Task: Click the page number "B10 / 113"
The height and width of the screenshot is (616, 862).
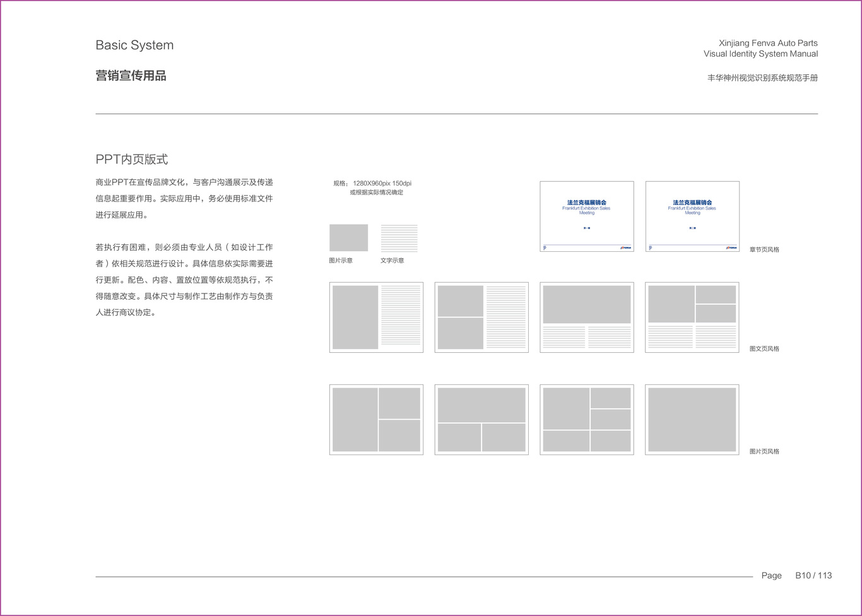Action: tap(813, 576)
